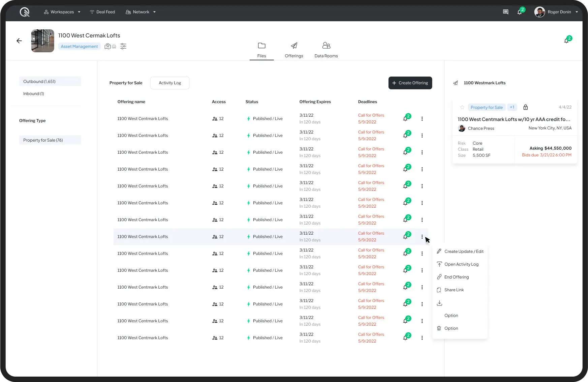Select End Offering from context menu
Screen dimensions: 588x382
pos(456,277)
